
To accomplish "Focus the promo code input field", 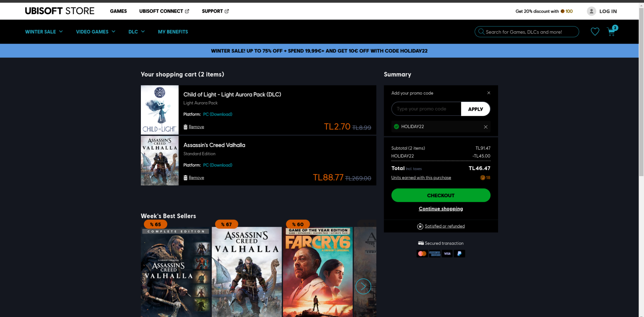I will tap(426, 109).
